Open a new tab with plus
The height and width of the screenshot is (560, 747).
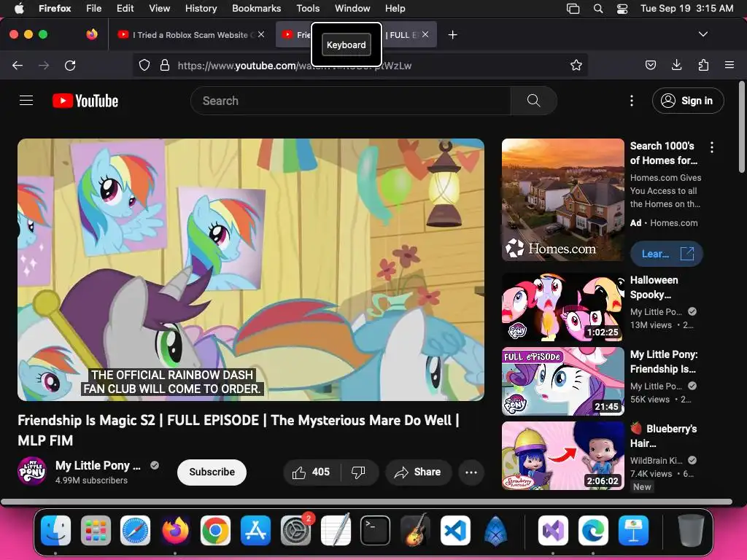(452, 35)
